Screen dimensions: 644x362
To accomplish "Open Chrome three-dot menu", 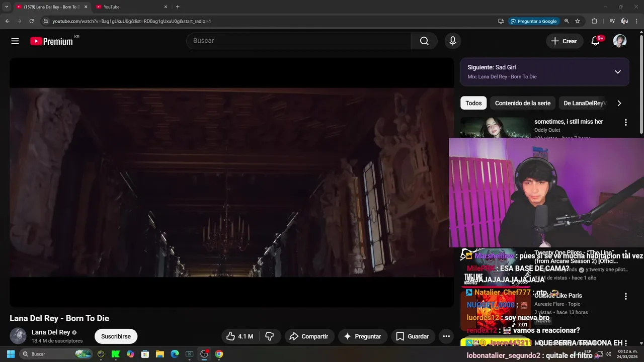I will (x=637, y=21).
